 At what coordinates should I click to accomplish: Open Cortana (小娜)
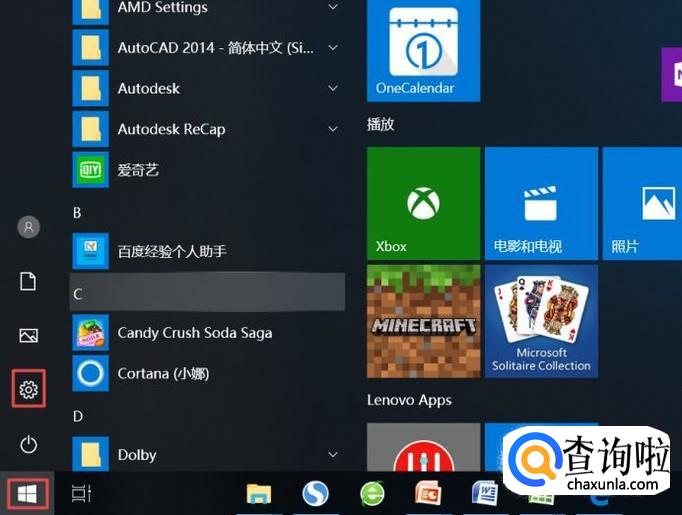click(x=209, y=373)
